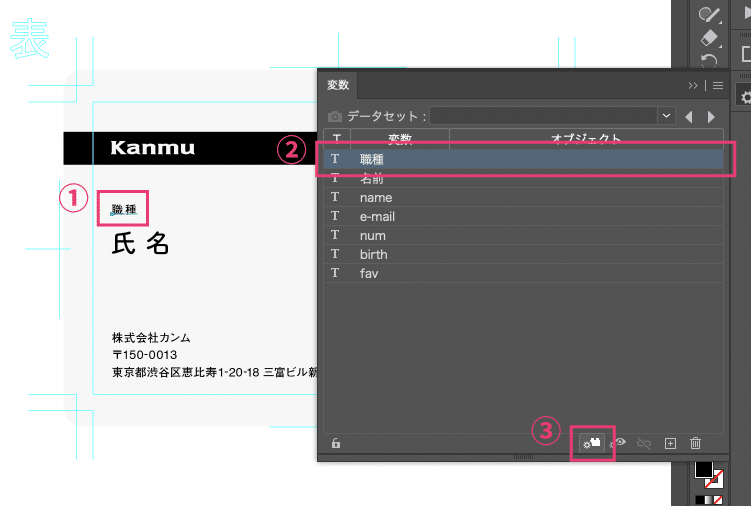The image size is (751, 506).
Task: Go to next data set arrow
Action: pyautogui.click(x=711, y=116)
